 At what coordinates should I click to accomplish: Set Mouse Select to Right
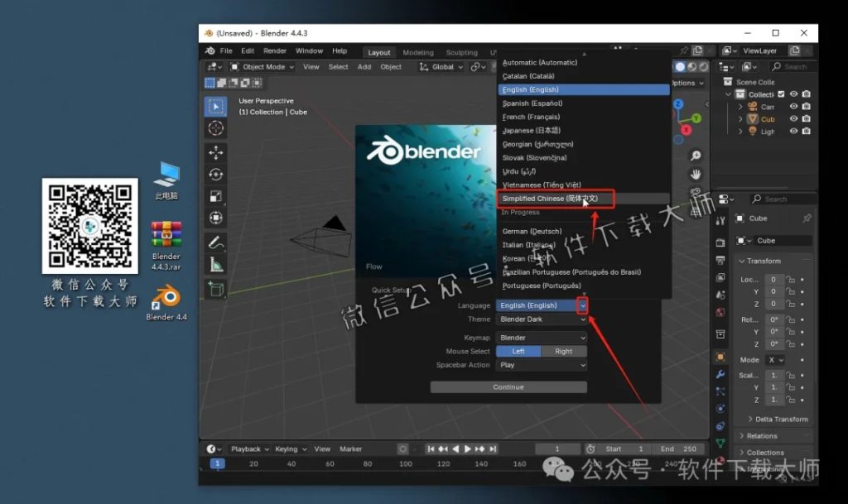(x=565, y=351)
